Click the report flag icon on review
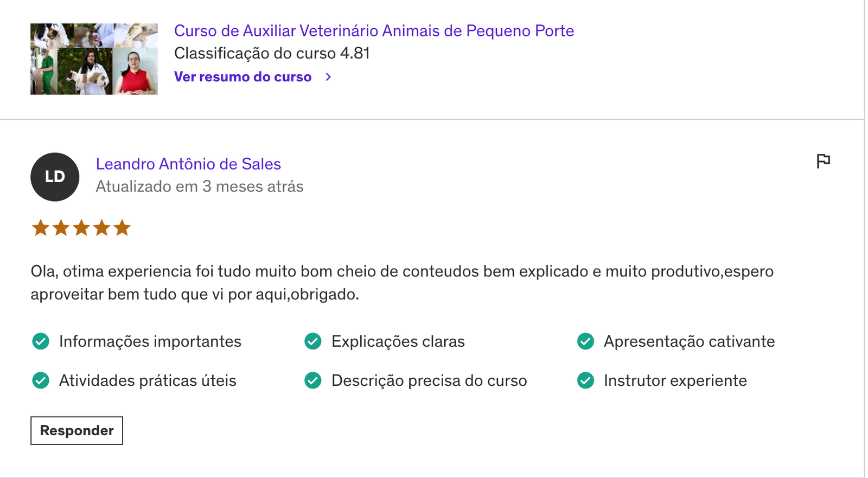868x478 pixels. (x=823, y=161)
